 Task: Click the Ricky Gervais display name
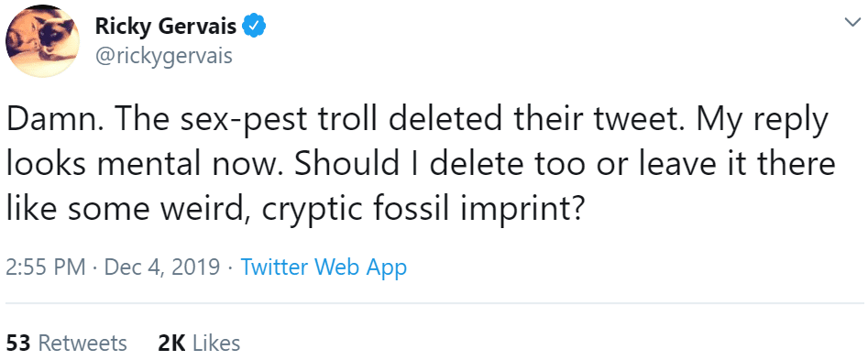coord(166,26)
